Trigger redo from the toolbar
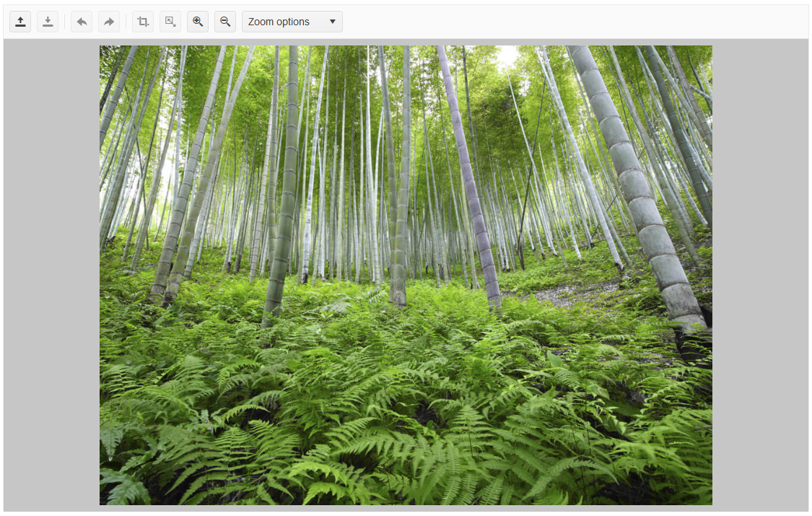 click(108, 21)
